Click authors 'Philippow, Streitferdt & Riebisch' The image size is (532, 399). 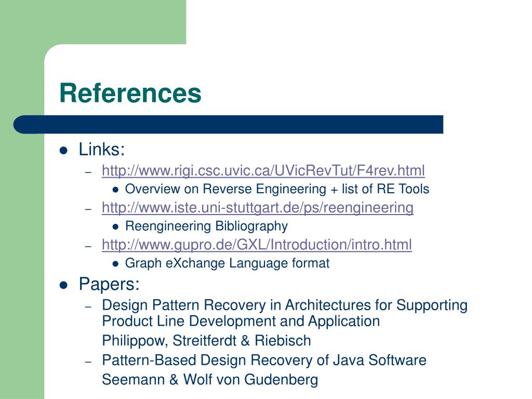click(x=206, y=341)
